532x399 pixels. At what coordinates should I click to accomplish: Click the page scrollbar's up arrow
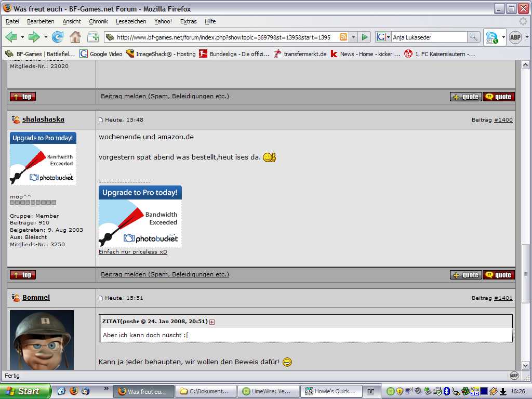point(525,64)
